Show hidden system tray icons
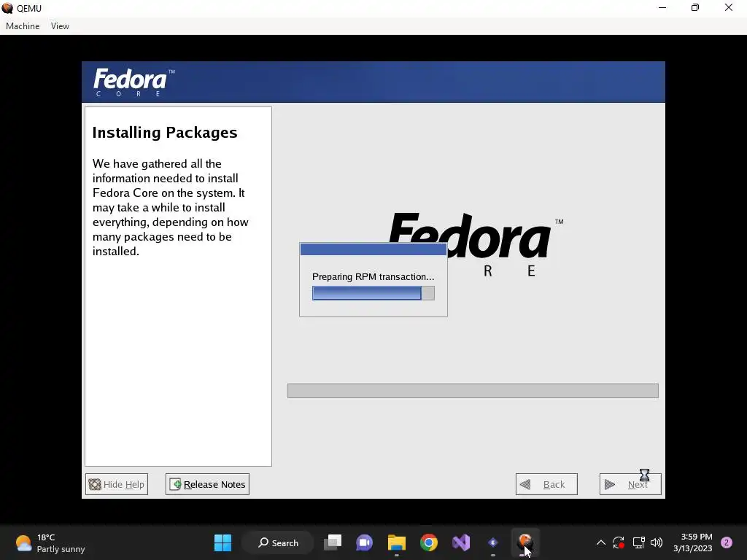Viewport: 747px width, 560px height. click(601, 542)
